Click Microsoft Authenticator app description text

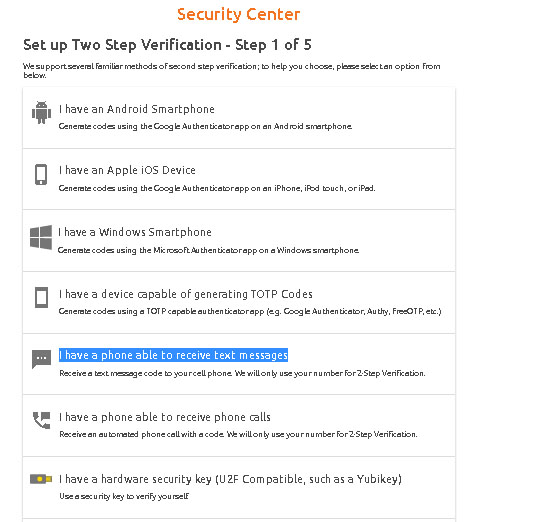pyautogui.click(x=208, y=250)
